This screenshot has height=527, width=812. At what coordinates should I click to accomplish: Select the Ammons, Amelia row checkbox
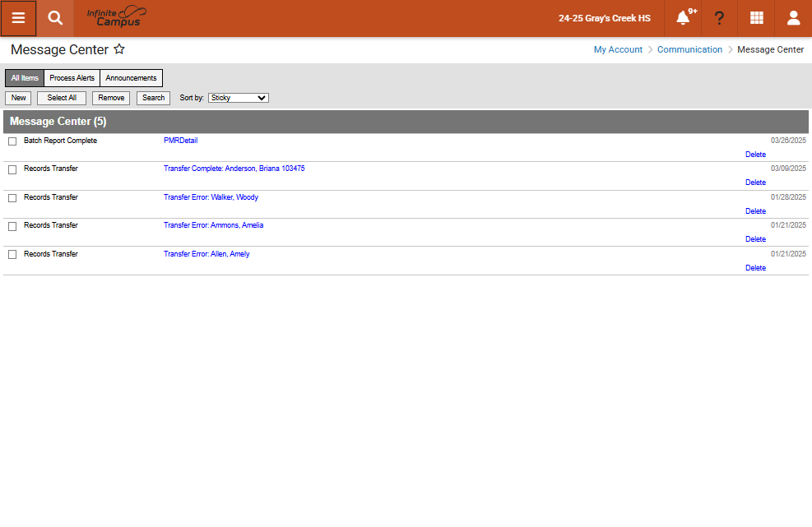12,226
